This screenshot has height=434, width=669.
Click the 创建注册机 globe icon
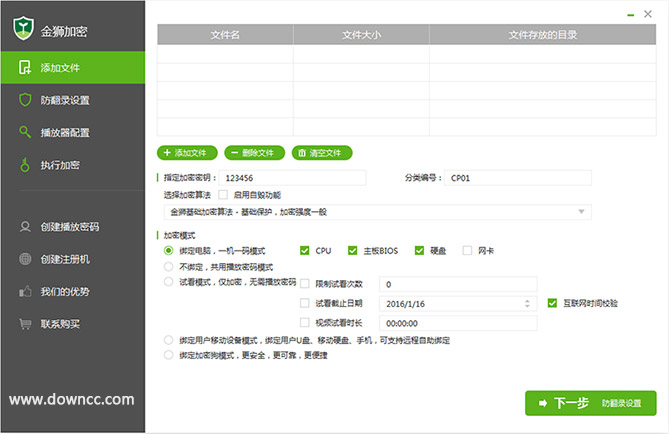25,259
